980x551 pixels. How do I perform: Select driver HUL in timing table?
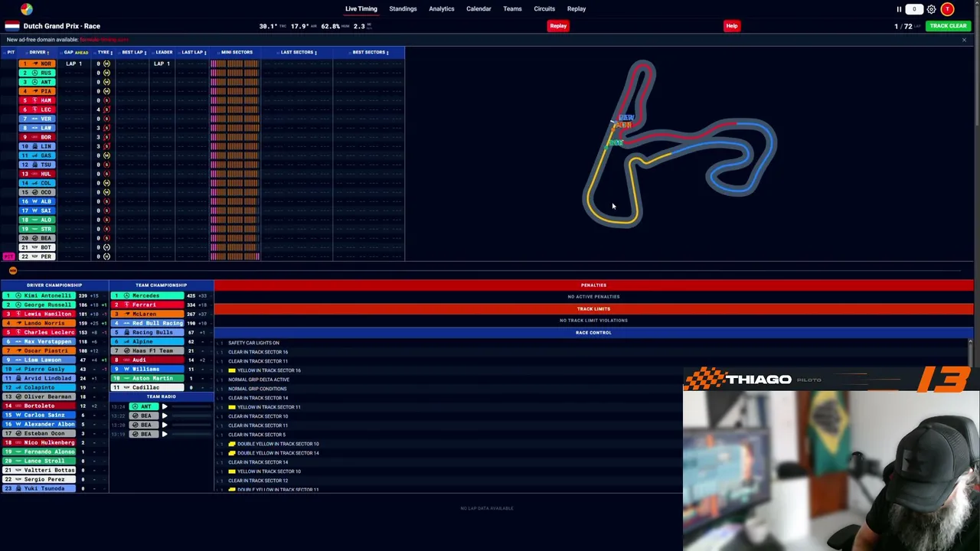point(37,174)
